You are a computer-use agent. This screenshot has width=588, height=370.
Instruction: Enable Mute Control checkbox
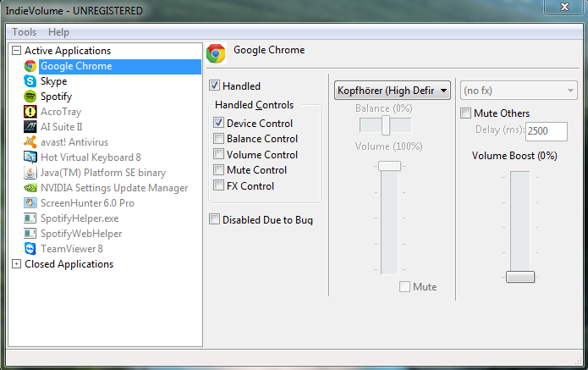pyautogui.click(x=218, y=170)
